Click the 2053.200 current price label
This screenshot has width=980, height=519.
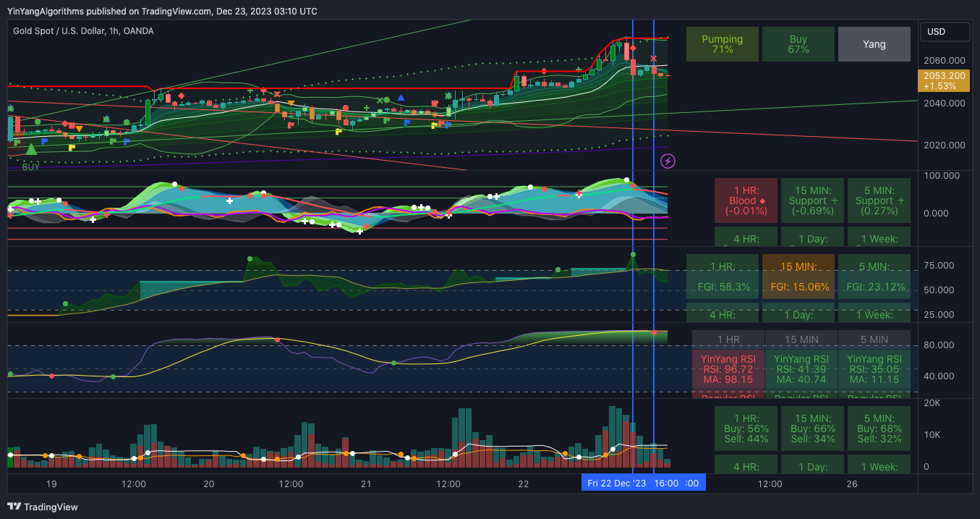(945, 80)
